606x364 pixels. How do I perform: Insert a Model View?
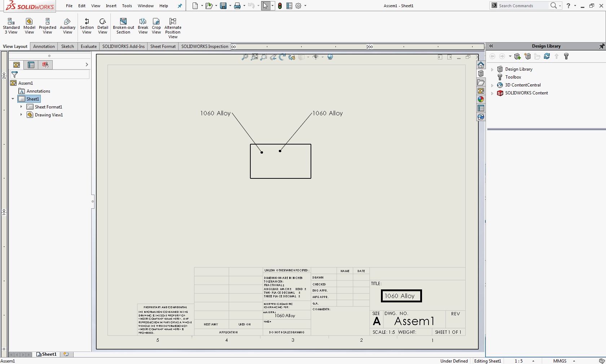coord(29,26)
